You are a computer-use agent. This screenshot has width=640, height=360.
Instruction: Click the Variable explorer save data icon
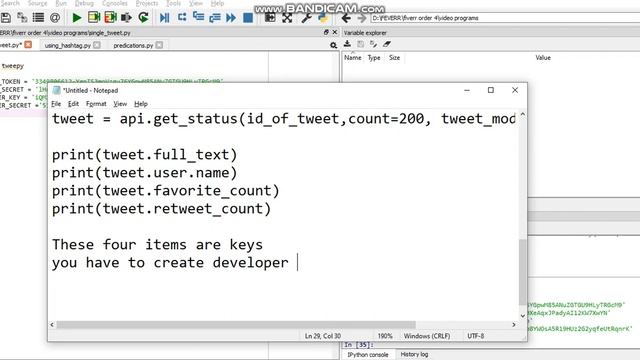(x=360, y=44)
